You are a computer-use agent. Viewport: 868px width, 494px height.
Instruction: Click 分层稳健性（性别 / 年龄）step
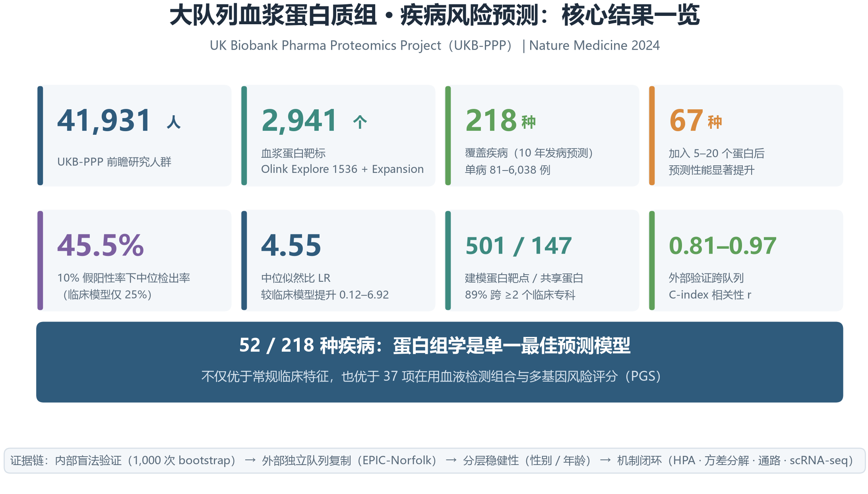click(x=527, y=460)
